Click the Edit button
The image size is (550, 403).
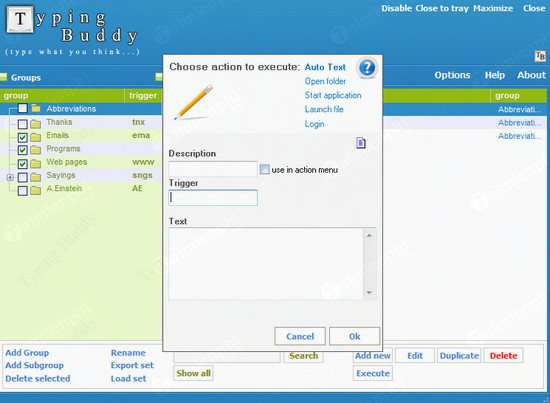[x=415, y=356]
